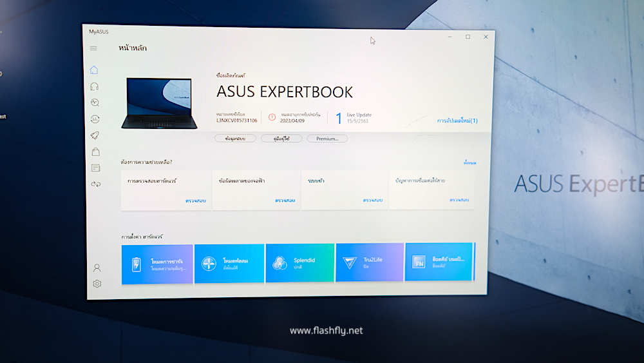The width and height of the screenshot is (644, 363).
Task: Open the settings gear icon
Action: click(x=97, y=283)
